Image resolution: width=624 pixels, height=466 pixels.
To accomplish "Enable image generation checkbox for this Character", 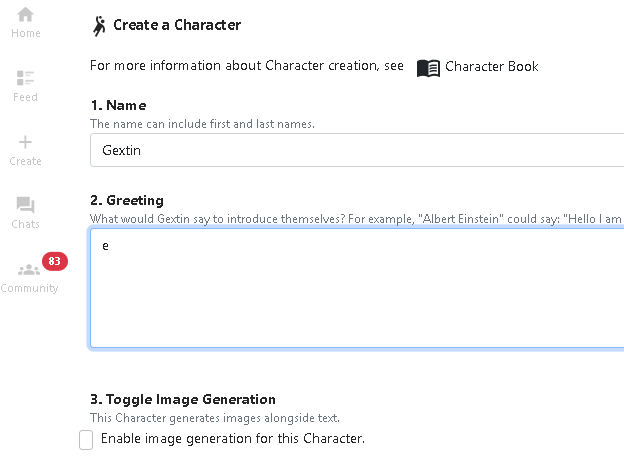I will point(86,440).
